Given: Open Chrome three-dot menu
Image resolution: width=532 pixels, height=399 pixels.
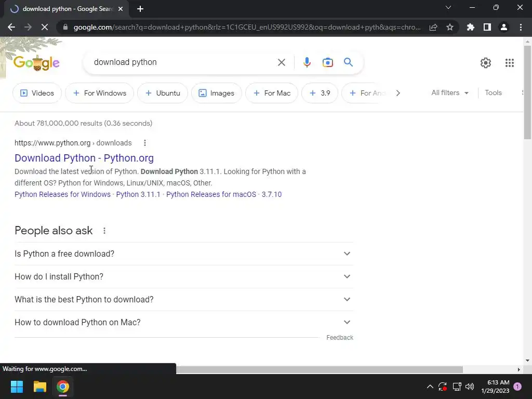Looking at the screenshot, I should point(521,27).
